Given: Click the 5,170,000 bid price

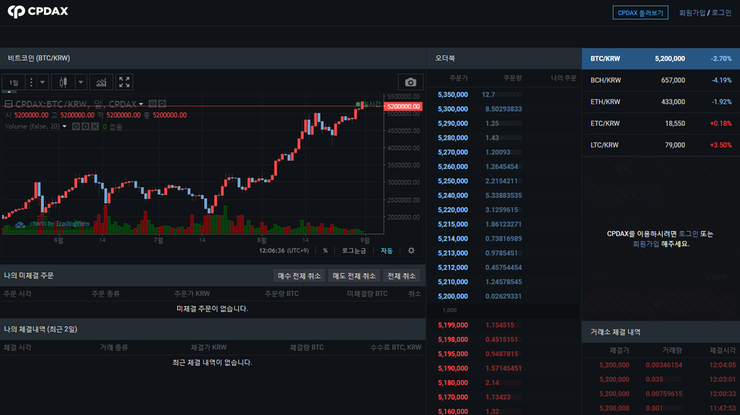Looking at the screenshot, I should (x=453, y=397).
